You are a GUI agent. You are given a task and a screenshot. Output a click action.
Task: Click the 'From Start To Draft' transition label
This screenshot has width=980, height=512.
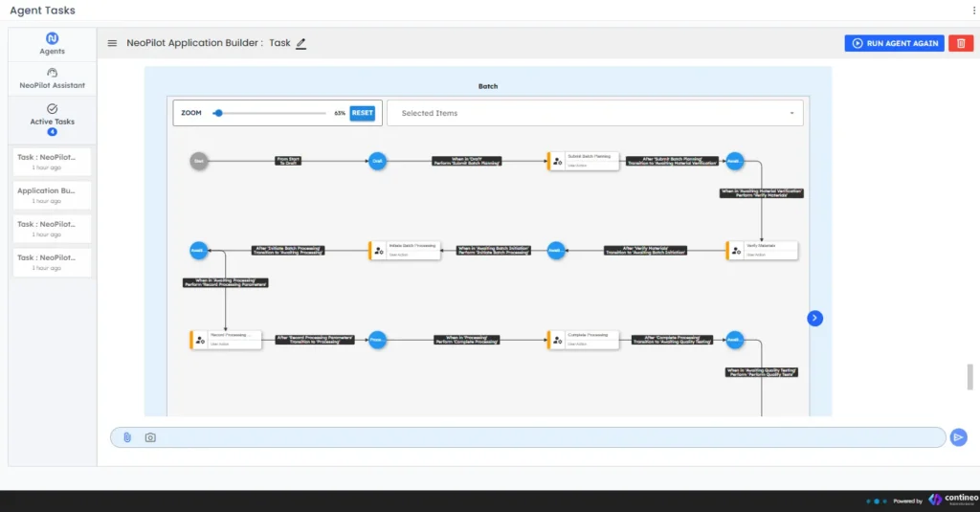point(288,162)
